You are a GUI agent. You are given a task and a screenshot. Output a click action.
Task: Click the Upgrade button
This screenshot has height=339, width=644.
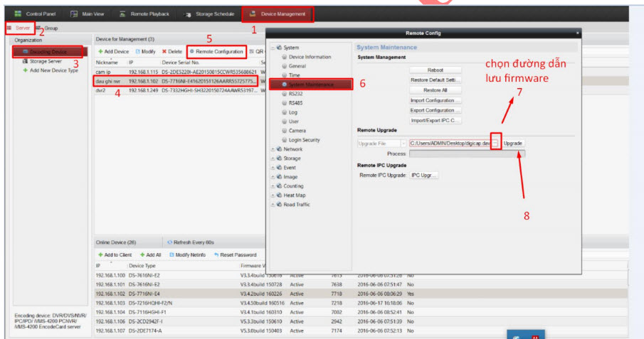click(513, 143)
